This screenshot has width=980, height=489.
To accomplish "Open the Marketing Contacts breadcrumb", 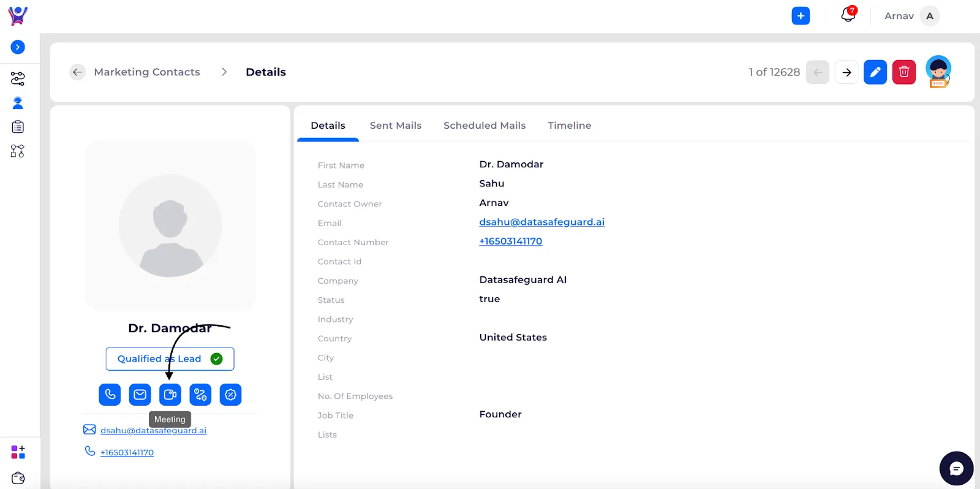I will click(147, 72).
